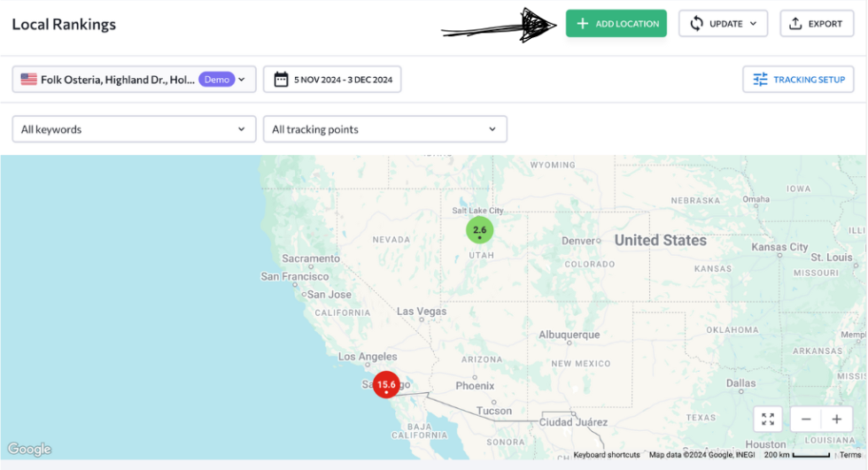This screenshot has height=470, width=868.
Task: Open Tracking Setup settings
Action: [x=798, y=80]
